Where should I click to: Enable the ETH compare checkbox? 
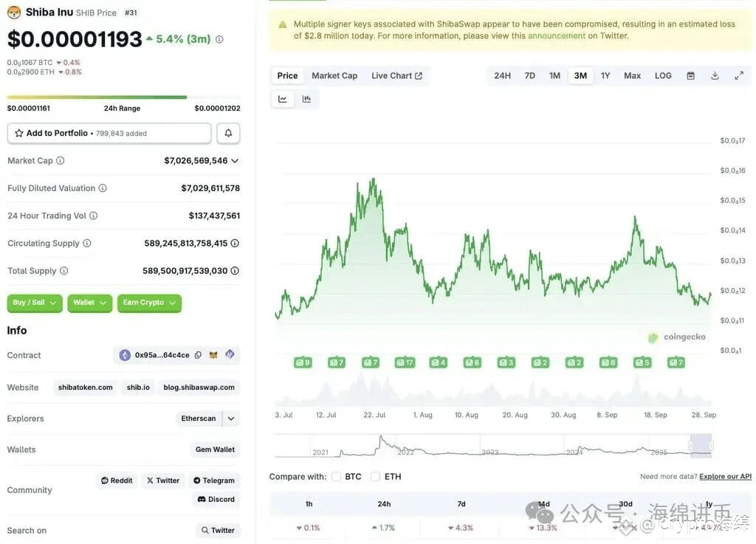click(x=375, y=477)
